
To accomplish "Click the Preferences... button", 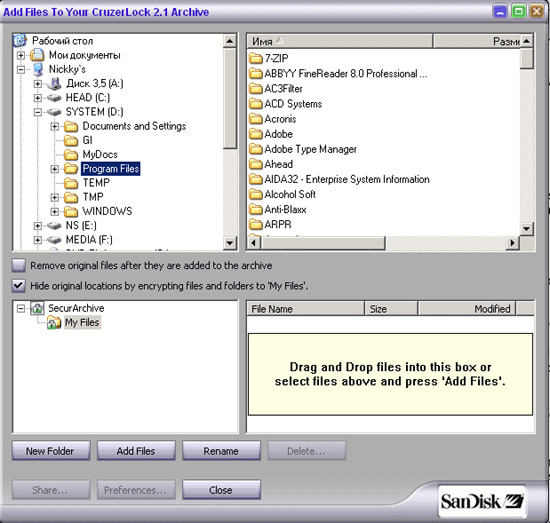I will pyautogui.click(x=136, y=490).
